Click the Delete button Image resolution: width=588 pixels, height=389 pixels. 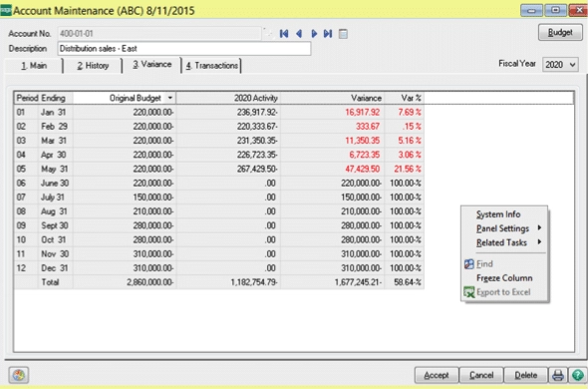coord(526,375)
